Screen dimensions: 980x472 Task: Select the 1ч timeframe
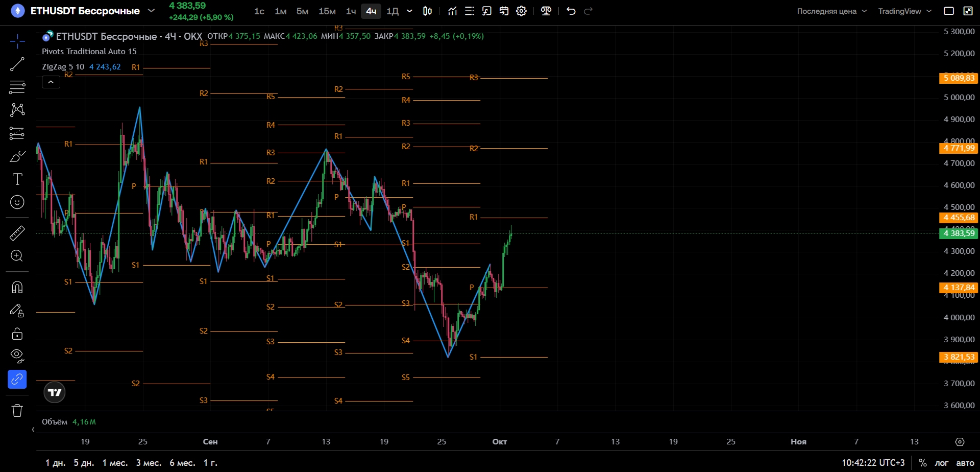(351, 11)
